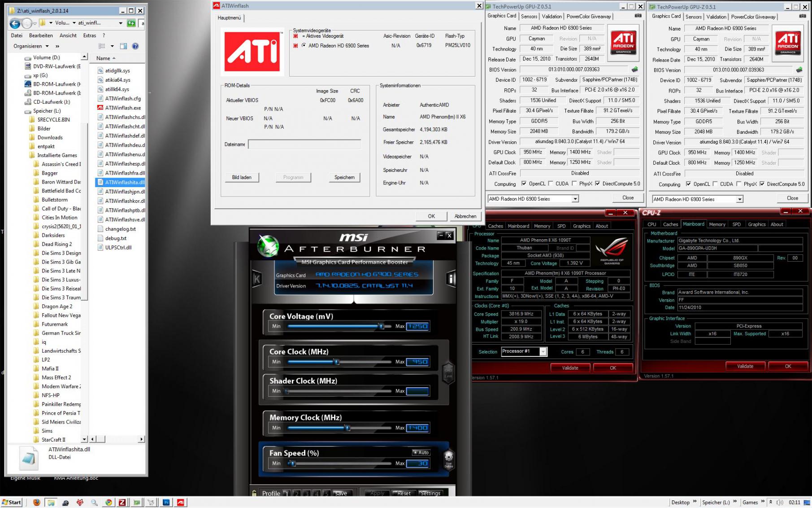
Task: Toggle CUDA checkbox in right GPU-Z
Action: (715, 184)
